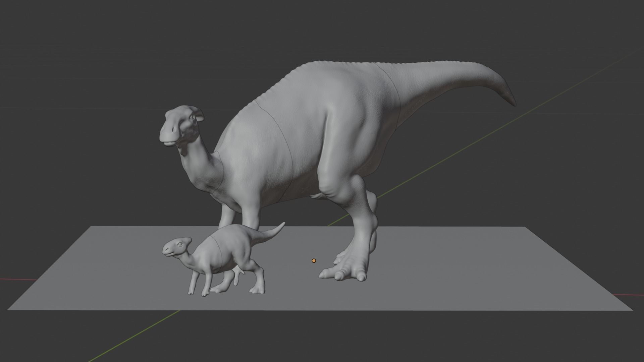Click the green axis line at the lower left

pyautogui.click(x=134, y=335)
